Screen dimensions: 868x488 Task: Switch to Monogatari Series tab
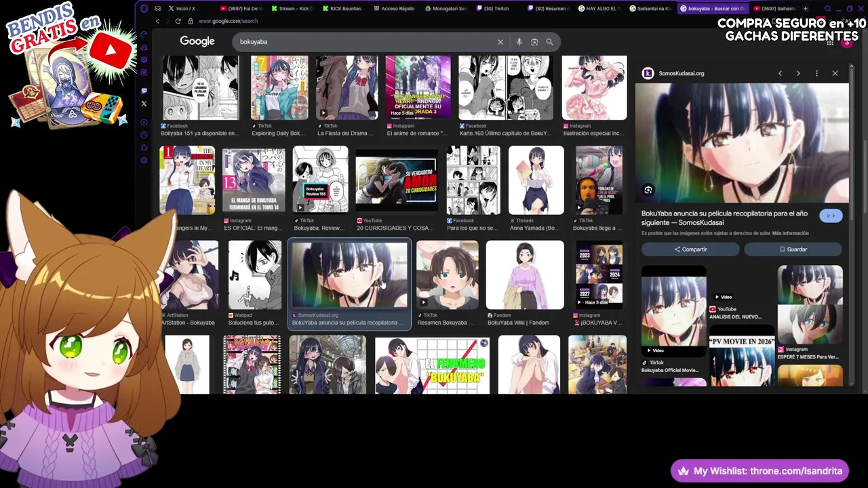point(448,9)
